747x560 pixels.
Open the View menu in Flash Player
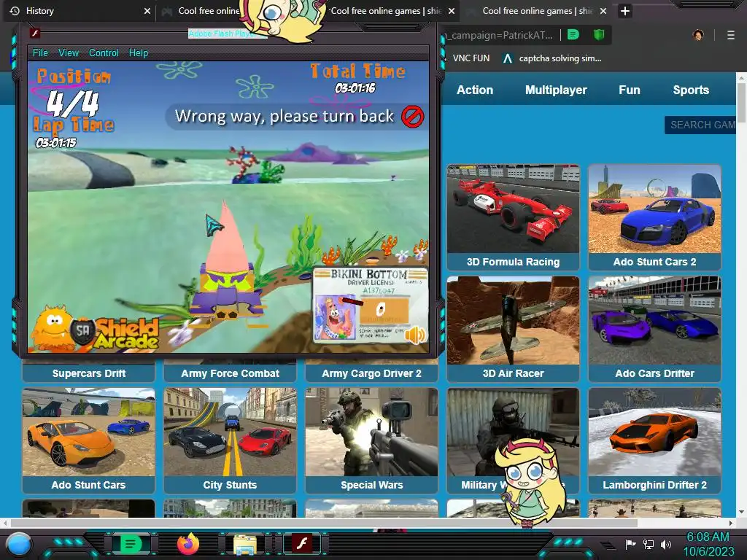(x=69, y=52)
